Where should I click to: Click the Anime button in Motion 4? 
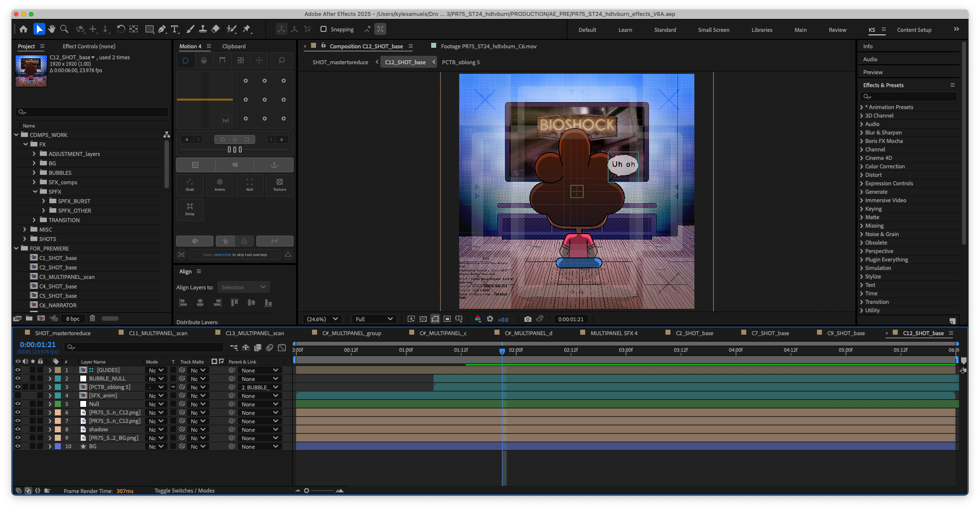pos(220,185)
